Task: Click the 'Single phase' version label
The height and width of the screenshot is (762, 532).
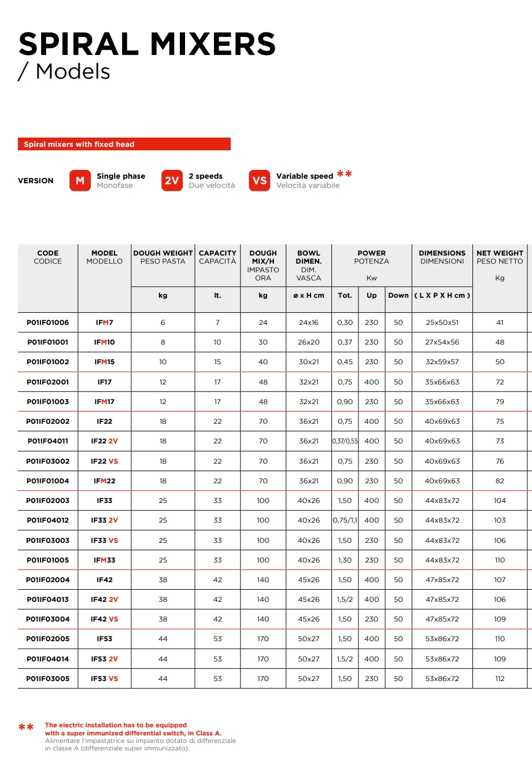Action: 121,176
